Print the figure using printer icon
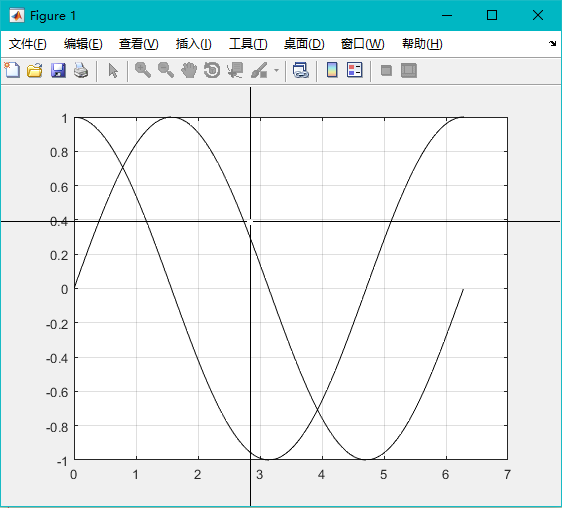 pos(81,70)
